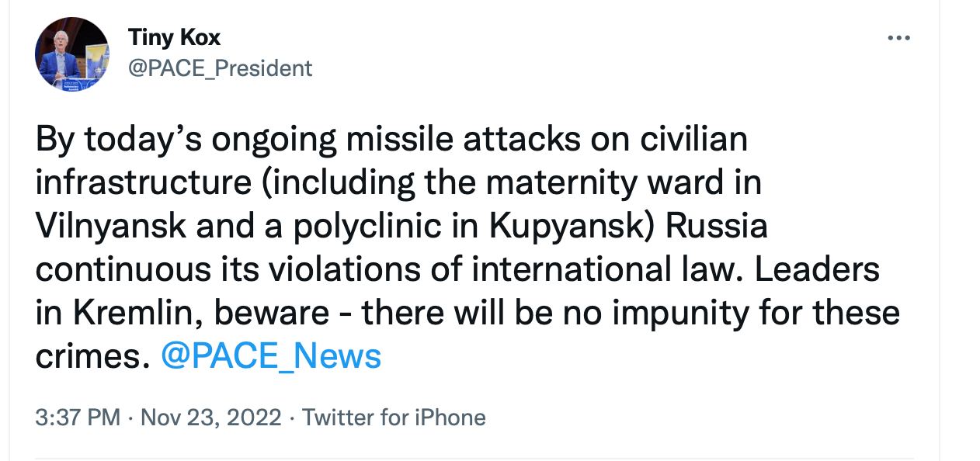This screenshot has width=980, height=461.
Task: Click the 3:37 PM timestamp
Action: pyautogui.click(x=78, y=418)
